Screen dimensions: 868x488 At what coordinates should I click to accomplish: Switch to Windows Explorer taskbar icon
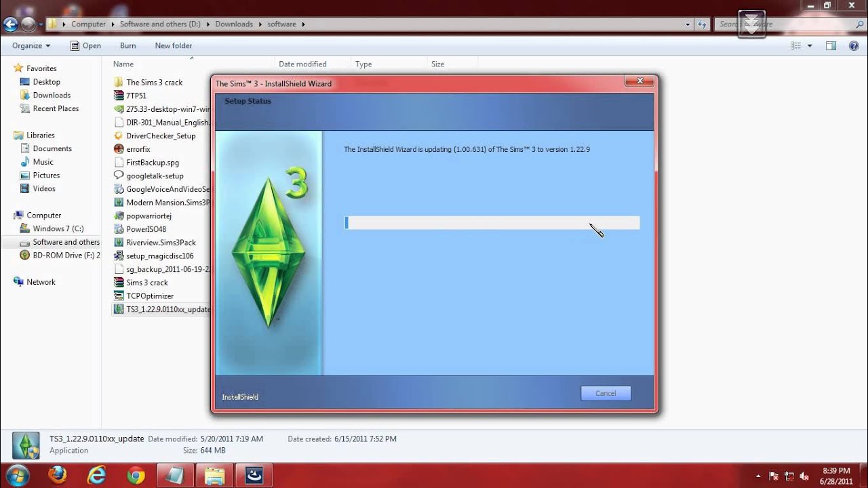214,476
